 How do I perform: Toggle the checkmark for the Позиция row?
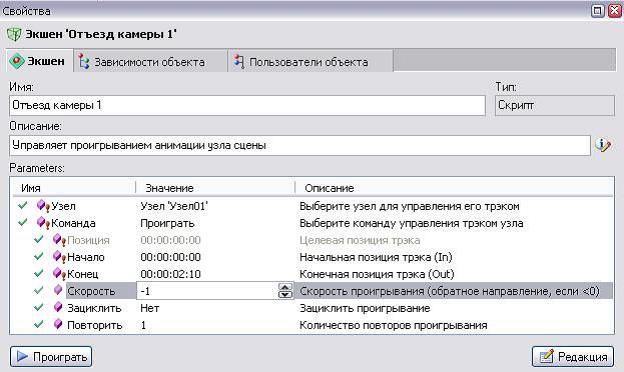tap(39, 240)
